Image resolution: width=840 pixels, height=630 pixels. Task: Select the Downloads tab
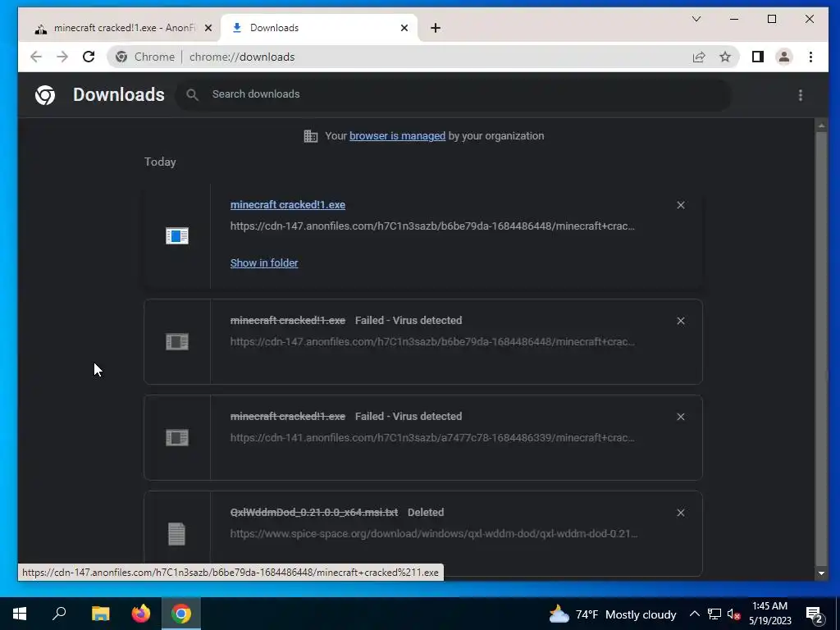319,28
